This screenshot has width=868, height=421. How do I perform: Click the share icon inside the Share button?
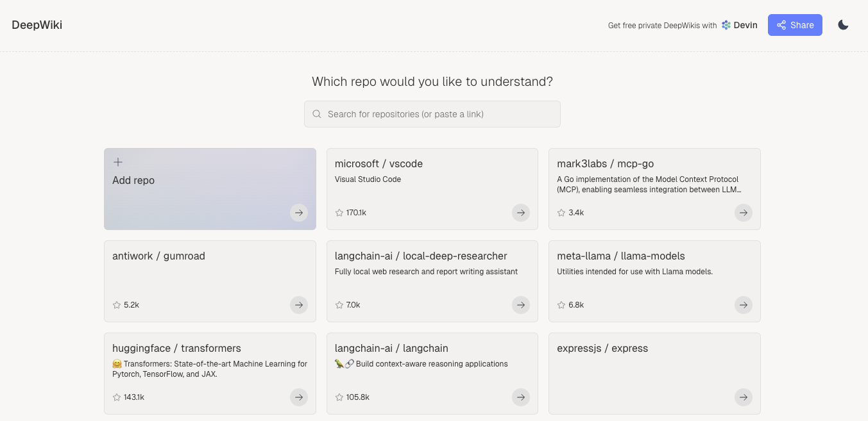pos(781,25)
